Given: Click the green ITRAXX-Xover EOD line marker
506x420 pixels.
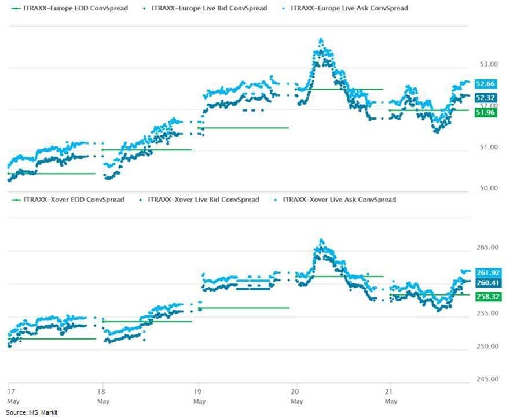Looking at the screenshot, I should [x=15, y=200].
